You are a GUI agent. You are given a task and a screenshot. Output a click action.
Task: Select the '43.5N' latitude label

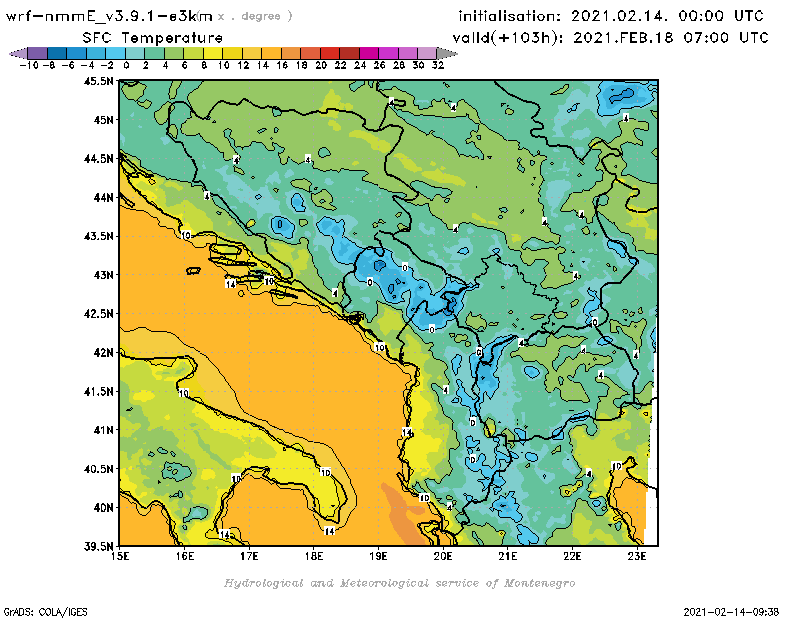(98, 236)
